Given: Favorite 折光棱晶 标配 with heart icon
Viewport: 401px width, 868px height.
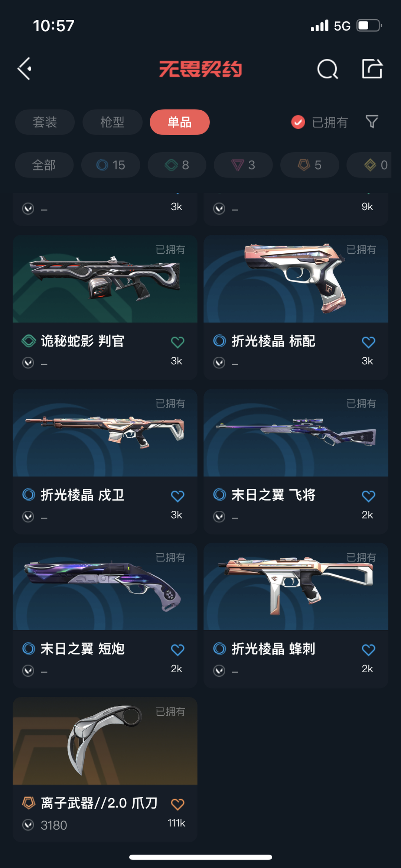Looking at the screenshot, I should click(x=368, y=342).
